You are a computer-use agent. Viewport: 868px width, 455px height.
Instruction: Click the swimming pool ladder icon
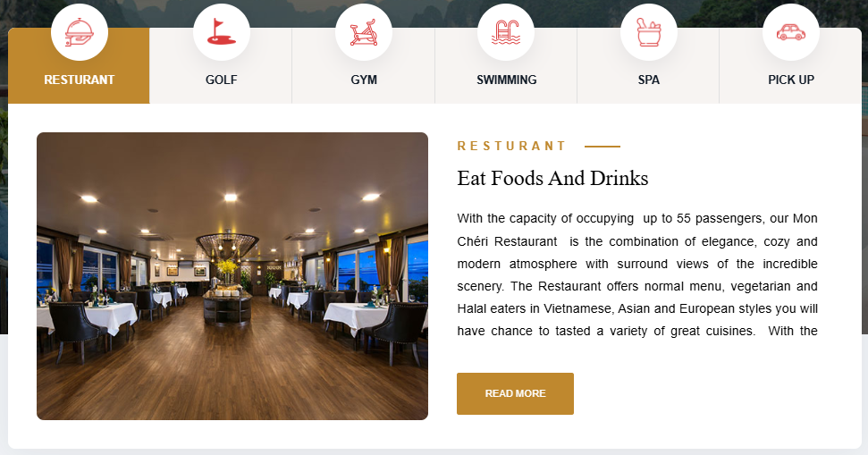click(x=506, y=32)
